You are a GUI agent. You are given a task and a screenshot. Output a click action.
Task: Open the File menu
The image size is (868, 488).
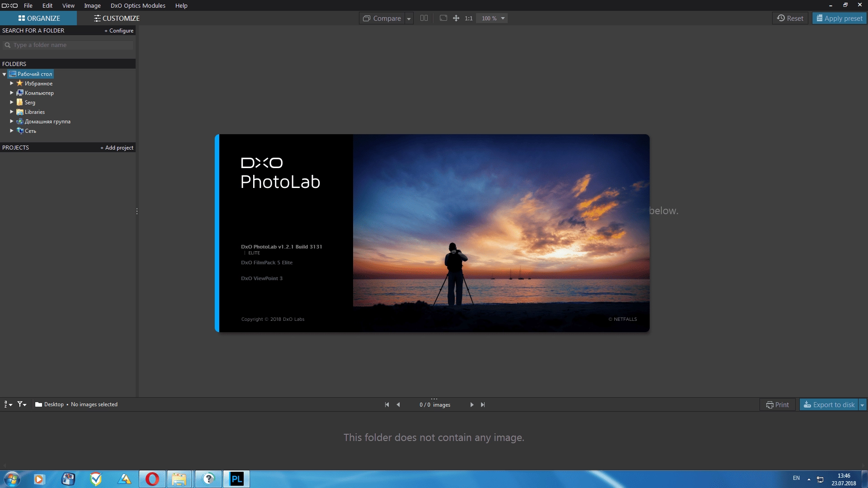coord(28,5)
